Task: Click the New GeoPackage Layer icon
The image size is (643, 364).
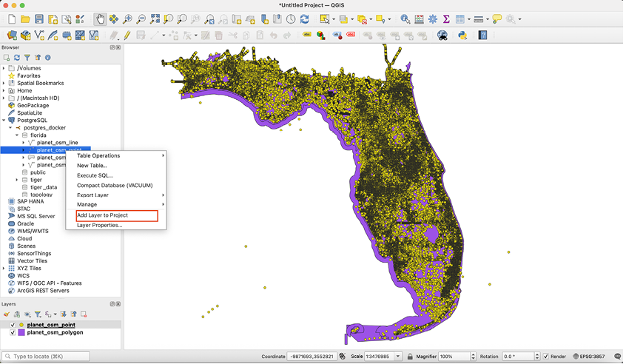Action: point(25,36)
